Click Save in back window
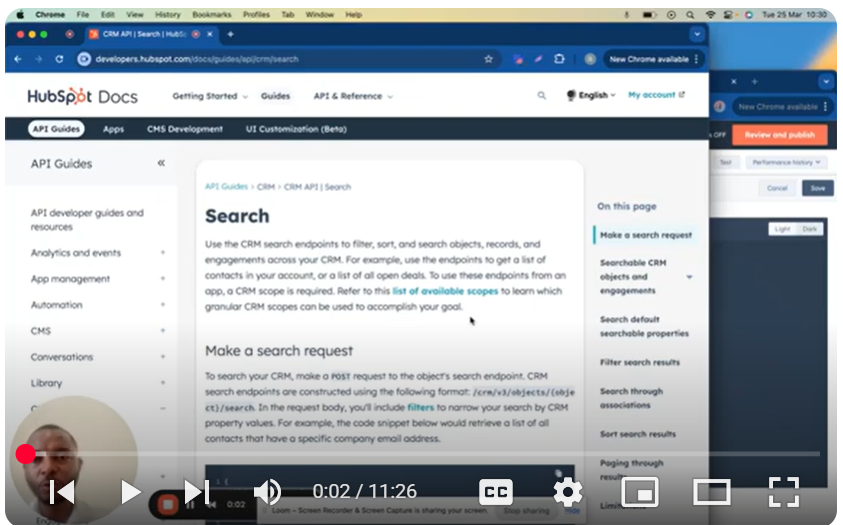Image resolution: width=843 pixels, height=525 pixels. click(818, 188)
